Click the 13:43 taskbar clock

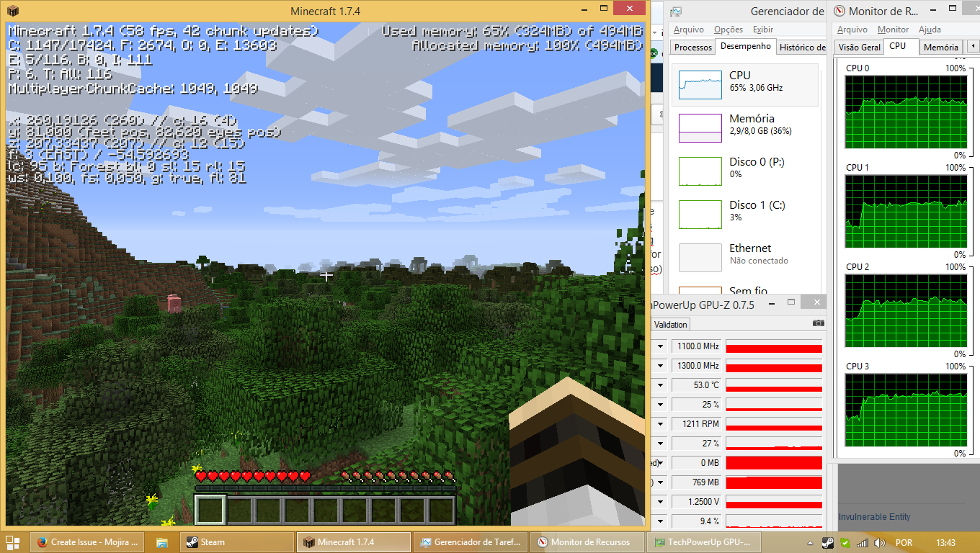click(x=945, y=543)
